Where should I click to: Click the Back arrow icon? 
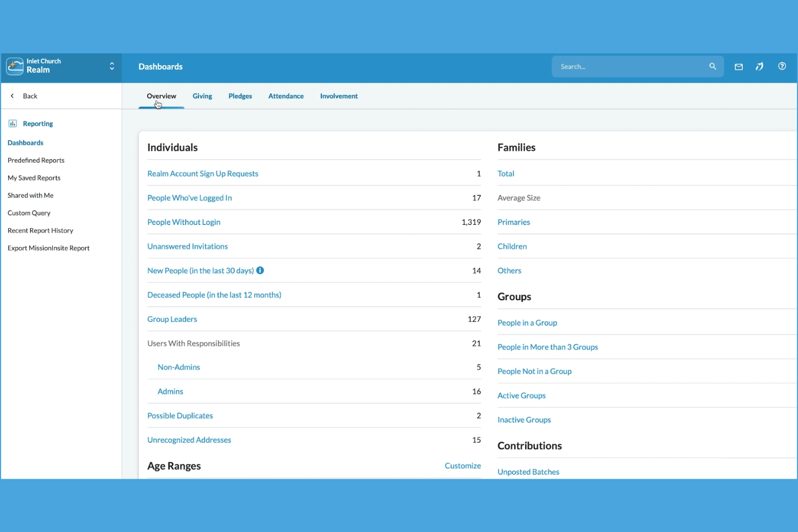(12, 96)
